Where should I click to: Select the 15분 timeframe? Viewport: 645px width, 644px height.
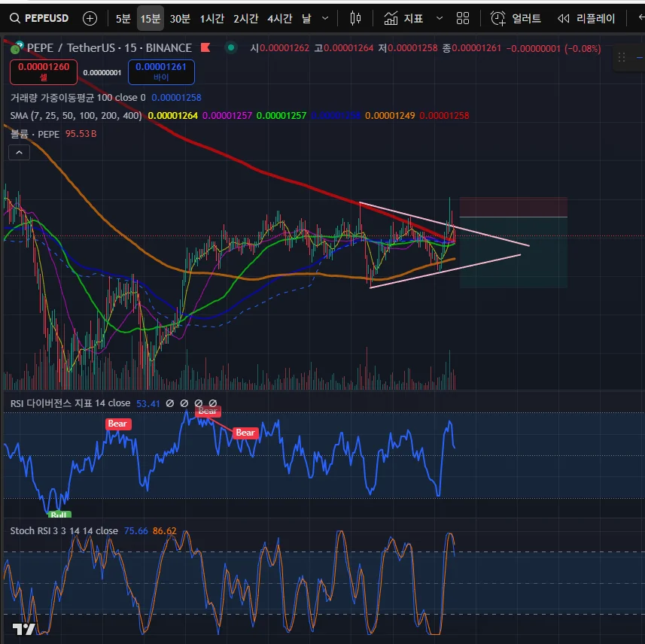[150, 19]
